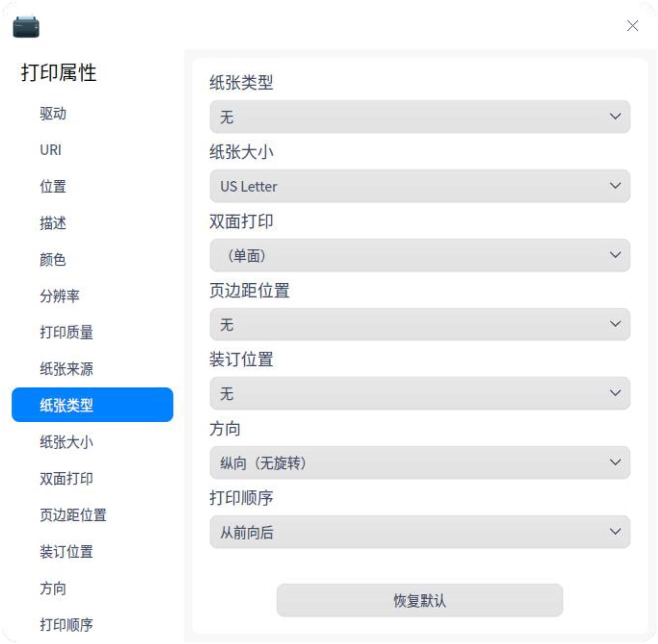Viewport: 658px width, 644px height.
Task: Go to URI in the sidebar
Action: click(51, 150)
